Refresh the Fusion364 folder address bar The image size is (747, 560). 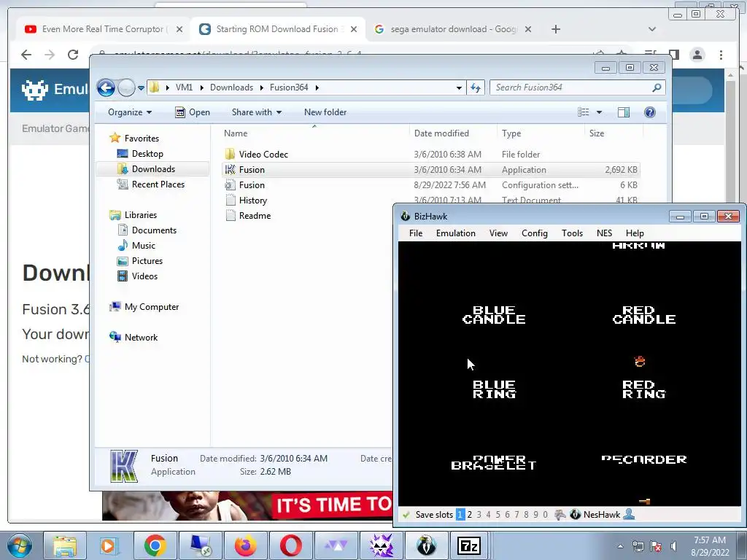tap(476, 87)
